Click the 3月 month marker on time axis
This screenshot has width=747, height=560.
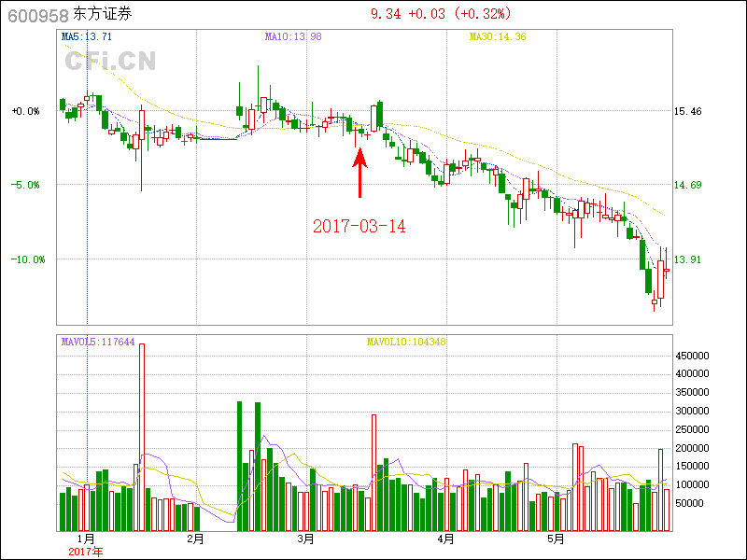coord(304,539)
